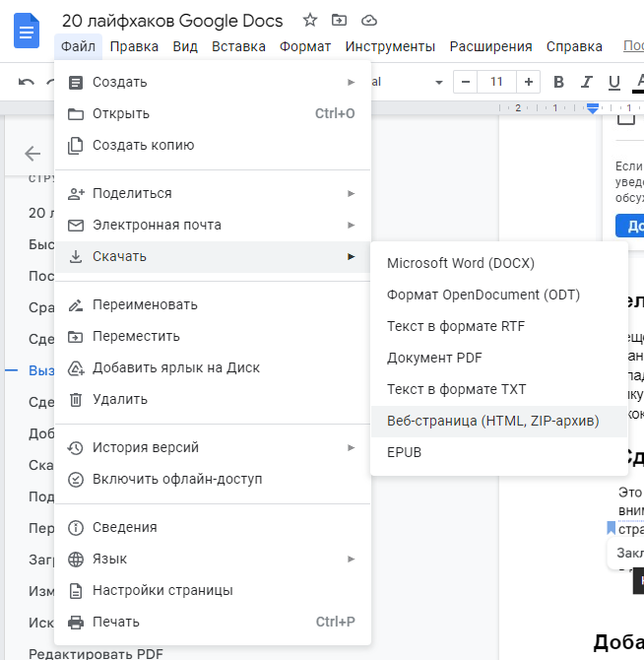The width and height of the screenshot is (644, 660).
Task: Undo the last action
Action: 26,82
